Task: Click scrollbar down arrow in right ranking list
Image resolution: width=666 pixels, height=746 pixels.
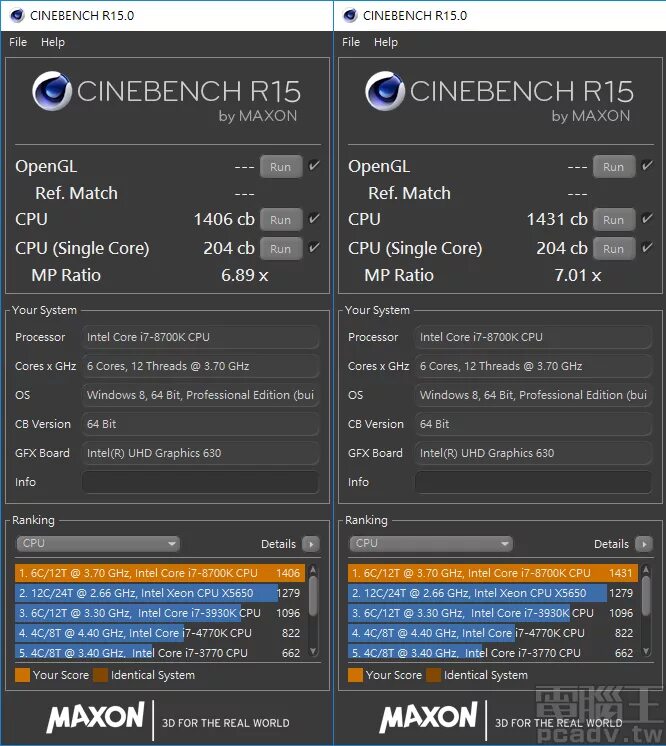Action: 646,651
